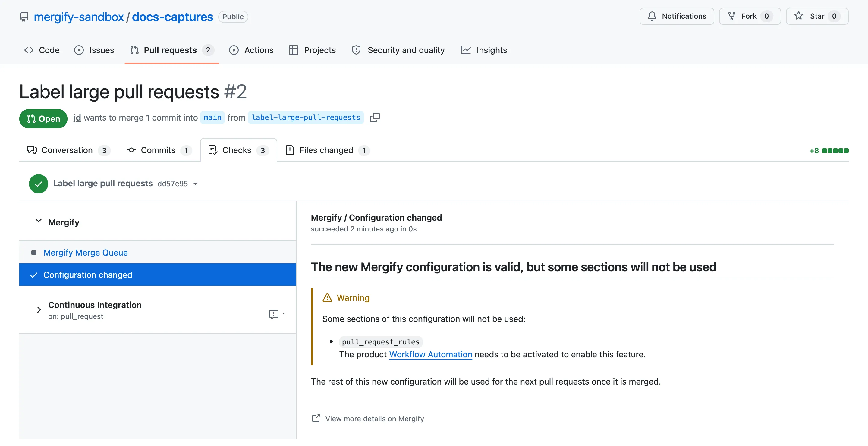Click the grey square status icon by Mergify Merge Queue
Viewport: 868px width, 446px height.
34,252
